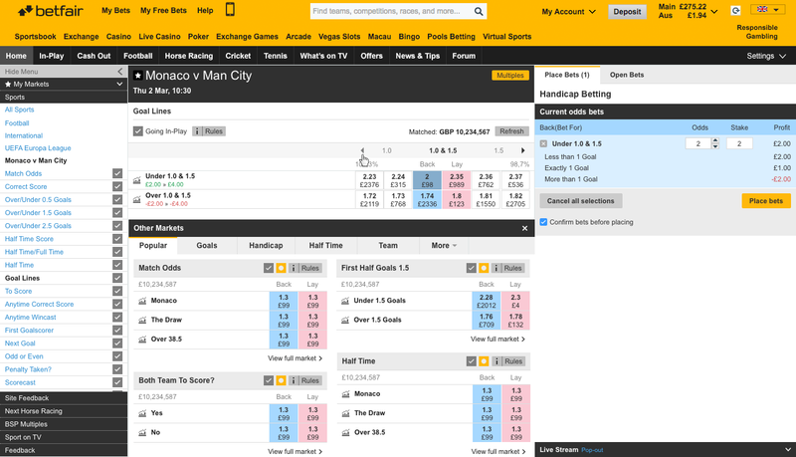Click the Place bets button
The height and width of the screenshot is (457, 796).
click(x=766, y=201)
